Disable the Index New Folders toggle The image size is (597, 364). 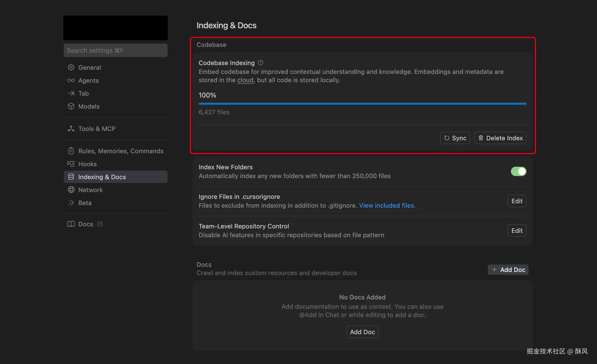(x=518, y=171)
